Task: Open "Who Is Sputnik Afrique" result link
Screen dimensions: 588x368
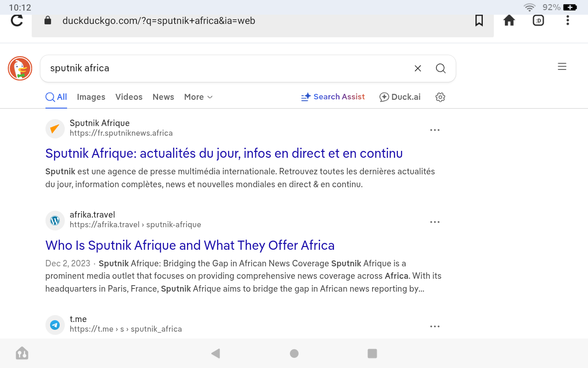Action: pyautogui.click(x=190, y=245)
